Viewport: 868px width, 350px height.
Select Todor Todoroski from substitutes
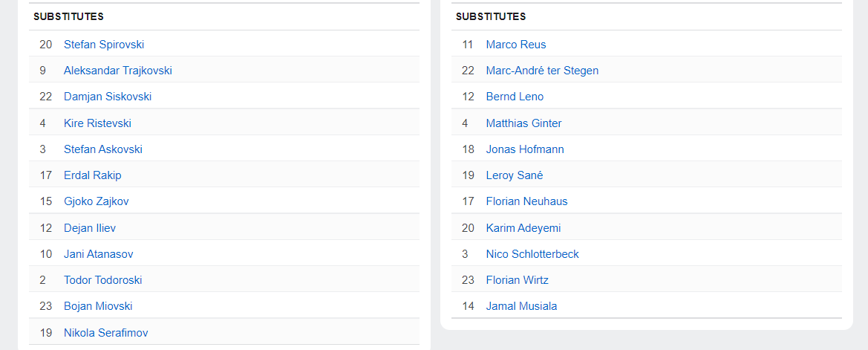click(x=103, y=280)
